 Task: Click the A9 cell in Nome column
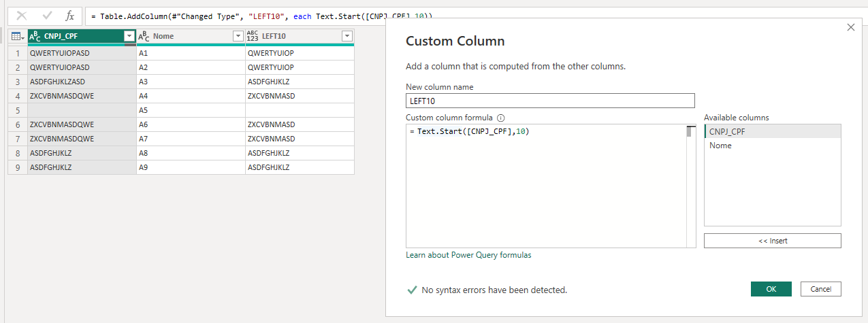pyautogui.click(x=191, y=167)
